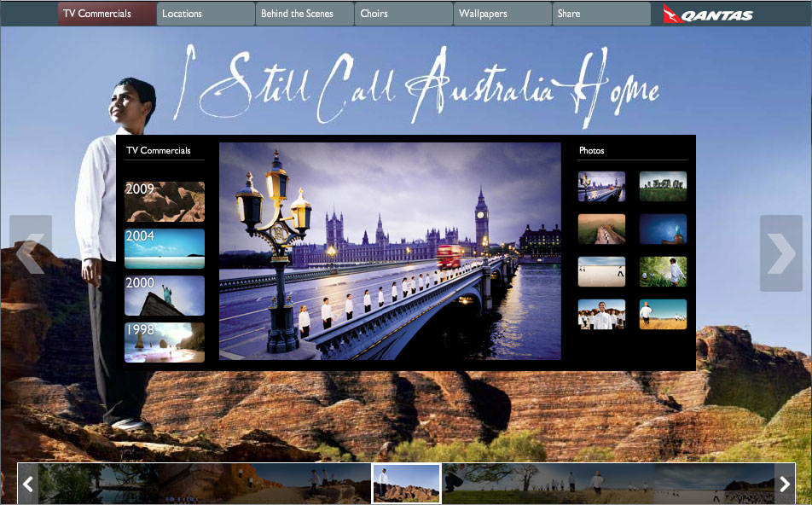Click the I Still Call Australia Home title
The width and height of the screenshot is (812, 505).
pos(416,85)
